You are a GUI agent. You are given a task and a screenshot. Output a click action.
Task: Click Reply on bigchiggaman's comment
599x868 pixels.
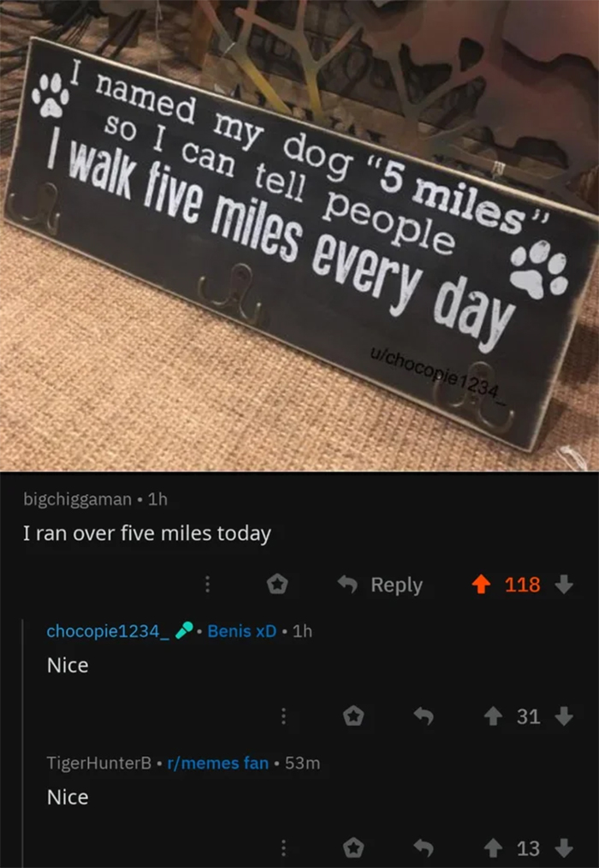coord(380,585)
